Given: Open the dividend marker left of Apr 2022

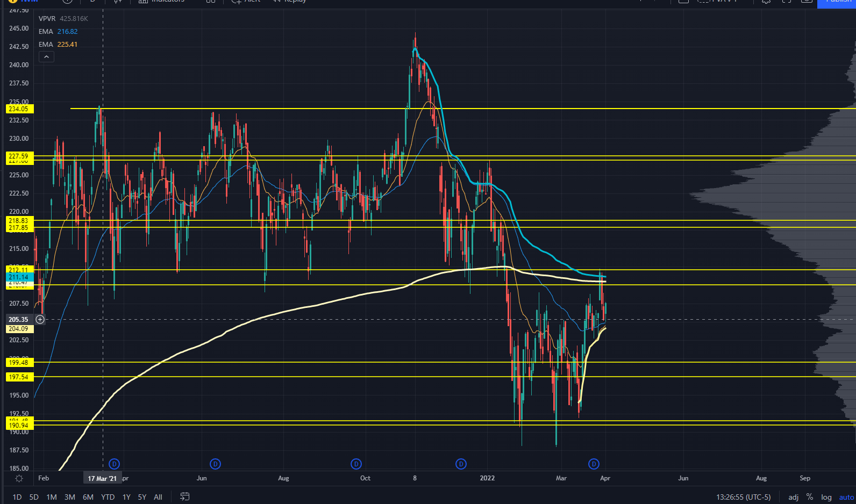Looking at the screenshot, I should (594, 464).
